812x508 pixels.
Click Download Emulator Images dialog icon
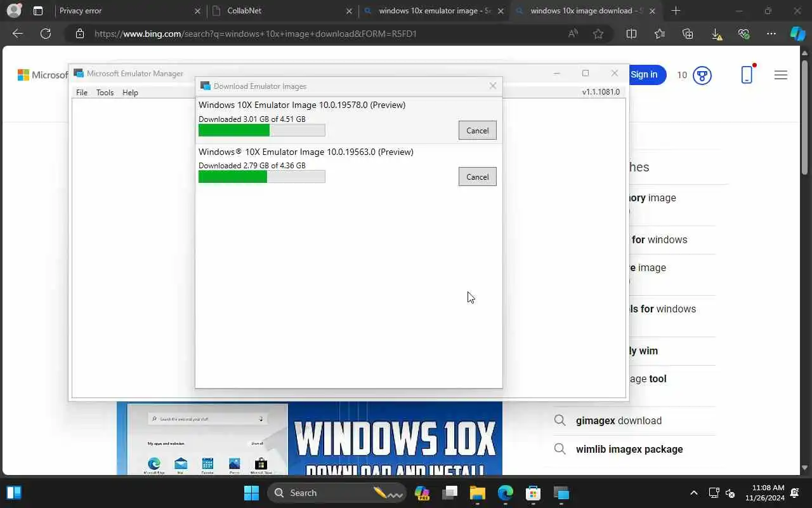pyautogui.click(x=206, y=86)
